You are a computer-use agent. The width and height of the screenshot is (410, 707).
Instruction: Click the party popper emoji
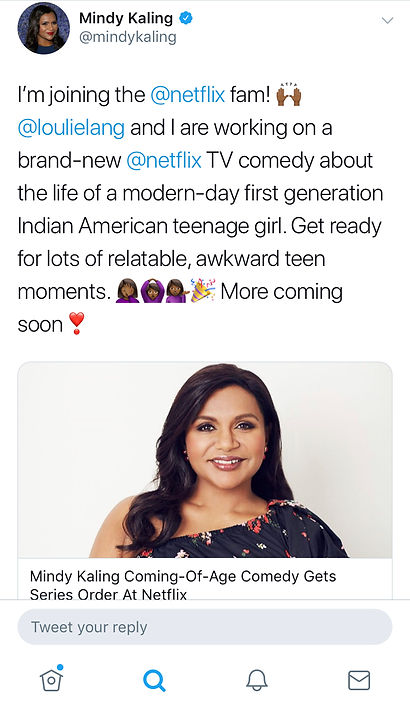[x=203, y=290]
